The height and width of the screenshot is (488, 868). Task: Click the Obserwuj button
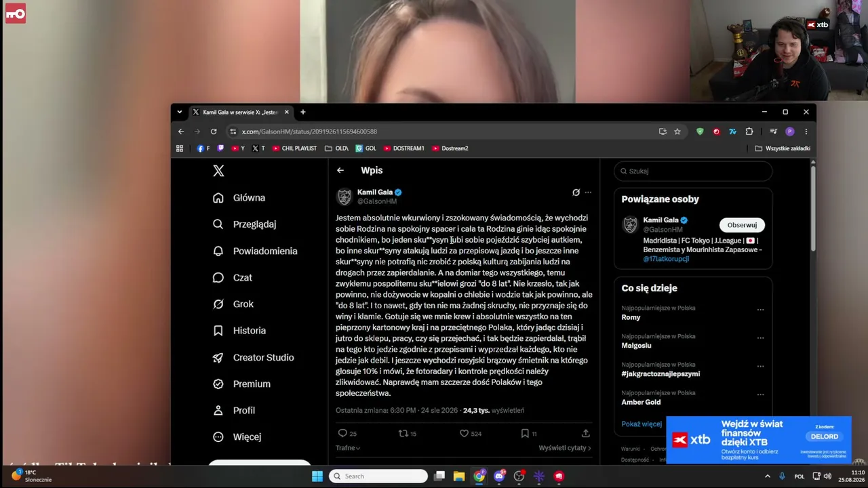click(x=742, y=225)
